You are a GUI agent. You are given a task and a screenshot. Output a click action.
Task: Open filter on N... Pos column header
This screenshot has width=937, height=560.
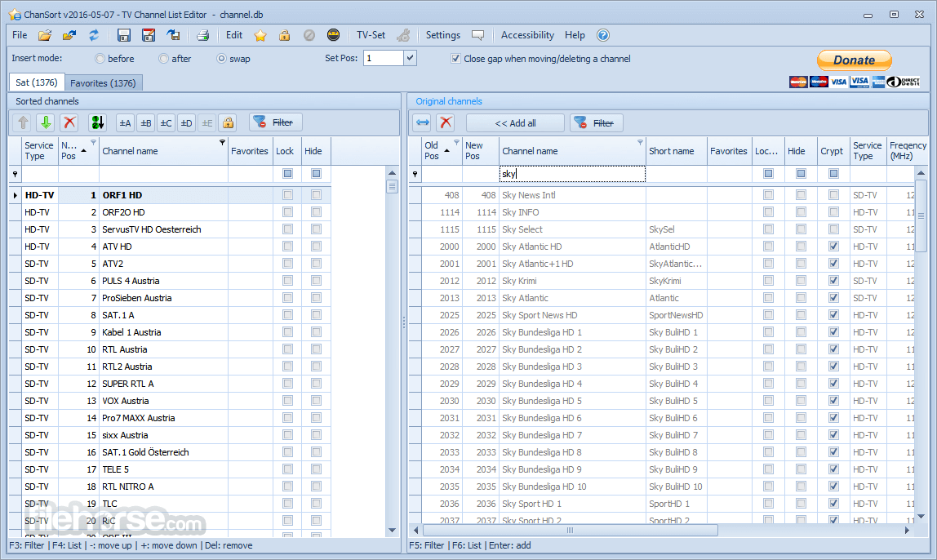click(x=93, y=142)
